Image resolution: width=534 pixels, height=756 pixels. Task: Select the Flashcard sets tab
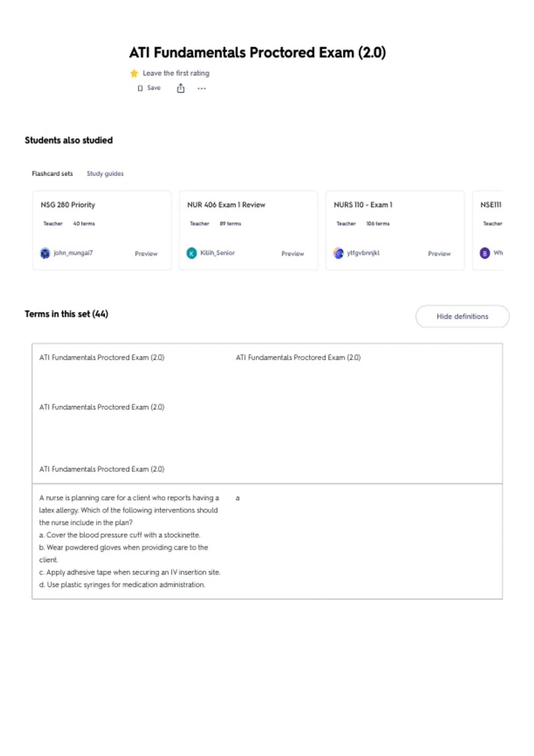(x=52, y=173)
